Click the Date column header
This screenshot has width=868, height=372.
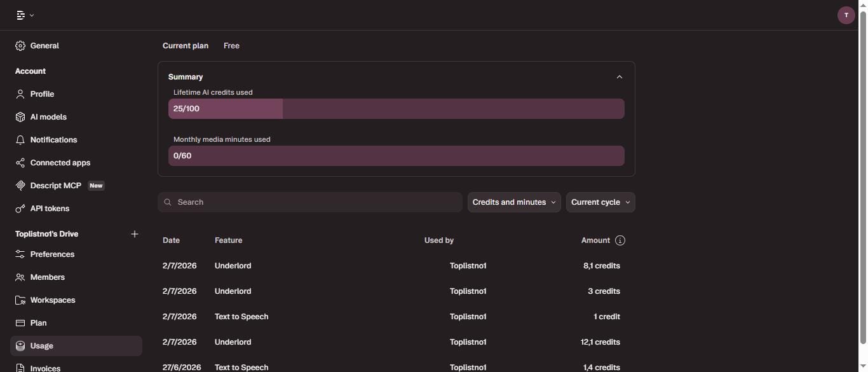(x=171, y=240)
